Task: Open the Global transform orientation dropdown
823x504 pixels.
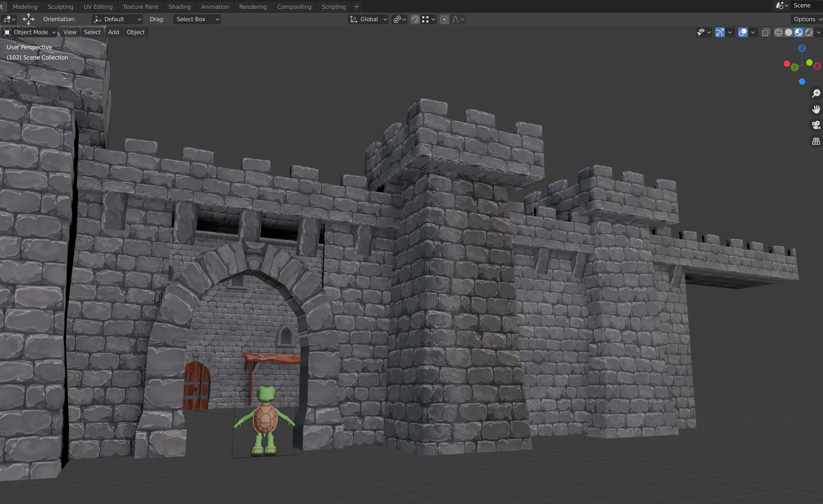Action: pyautogui.click(x=368, y=19)
